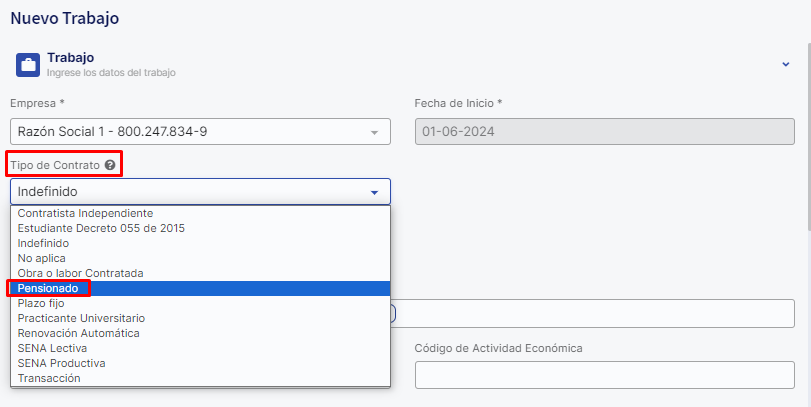
Task: Click the Código de Actividad Económica field
Action: click(x=604, y=375)
